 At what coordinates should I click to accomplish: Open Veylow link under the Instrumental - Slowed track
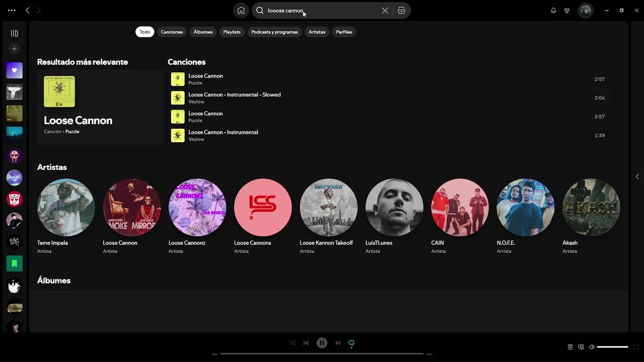coord(196,102)
